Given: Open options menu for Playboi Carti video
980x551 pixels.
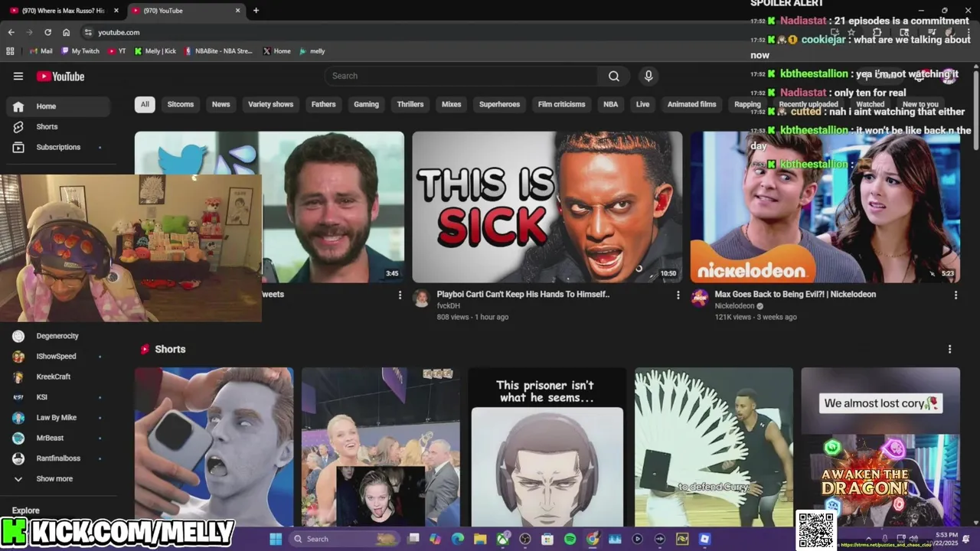Looking at the screenshot, I should (678, 295).
